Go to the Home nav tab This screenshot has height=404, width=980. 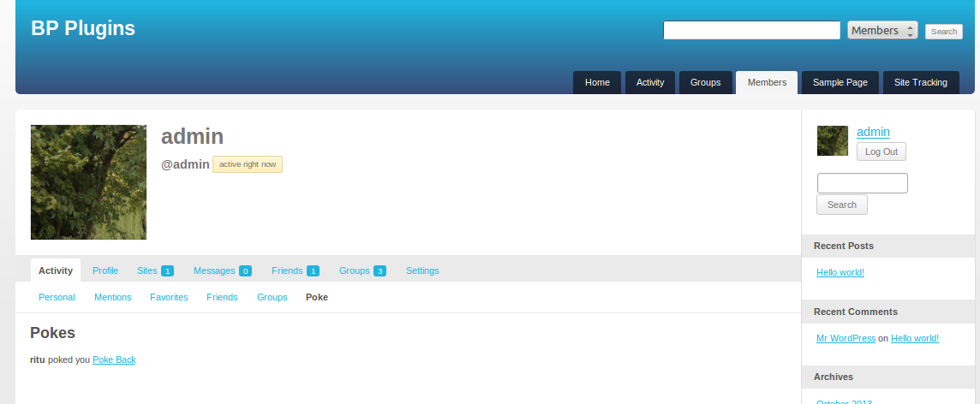click(x=597, y=82)
